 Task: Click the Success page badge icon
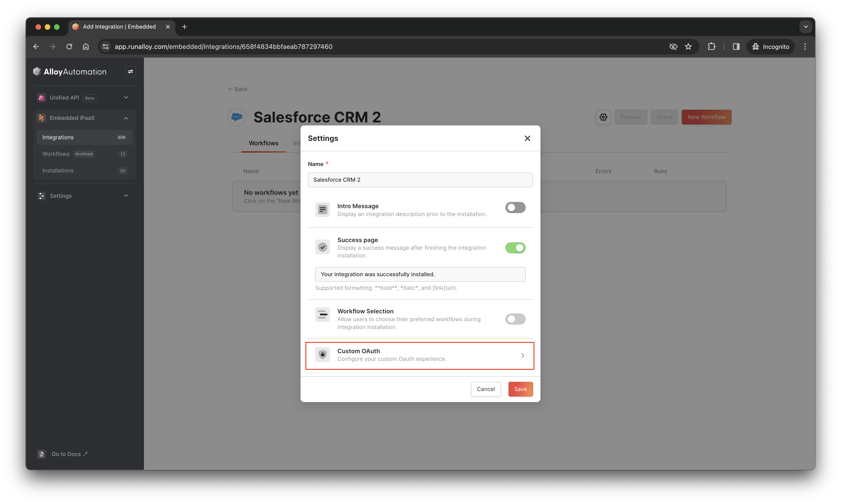click(322, 247)
